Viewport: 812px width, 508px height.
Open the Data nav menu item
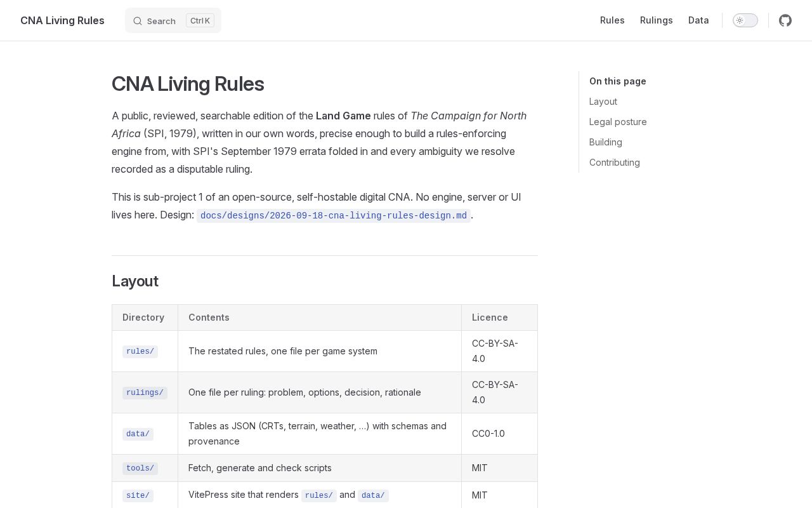698,20
